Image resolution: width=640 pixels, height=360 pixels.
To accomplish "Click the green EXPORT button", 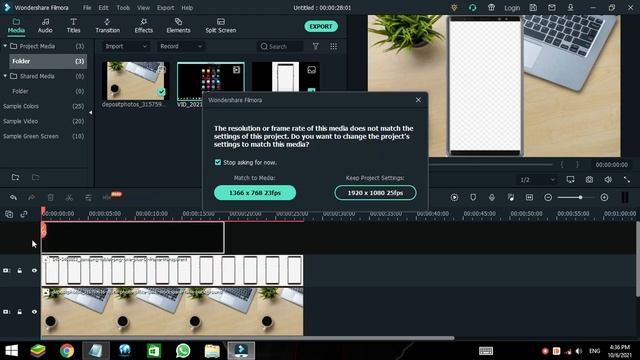I will 321,27.
